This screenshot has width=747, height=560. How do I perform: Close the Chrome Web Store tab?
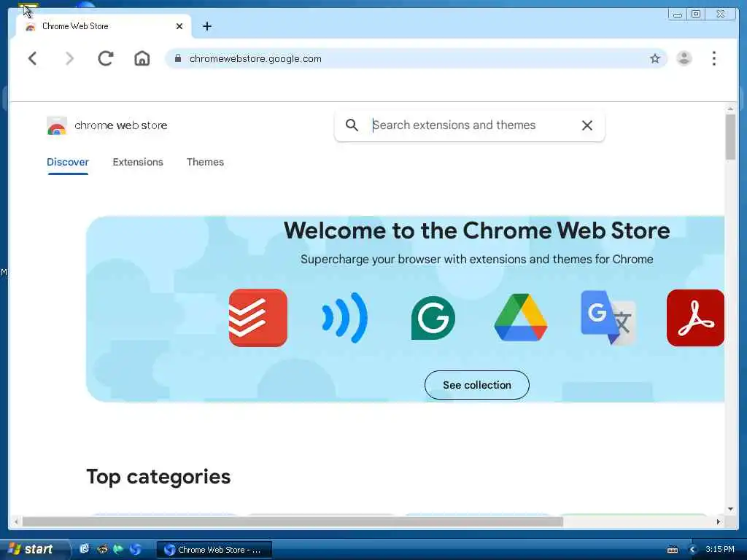pos(179,26)
